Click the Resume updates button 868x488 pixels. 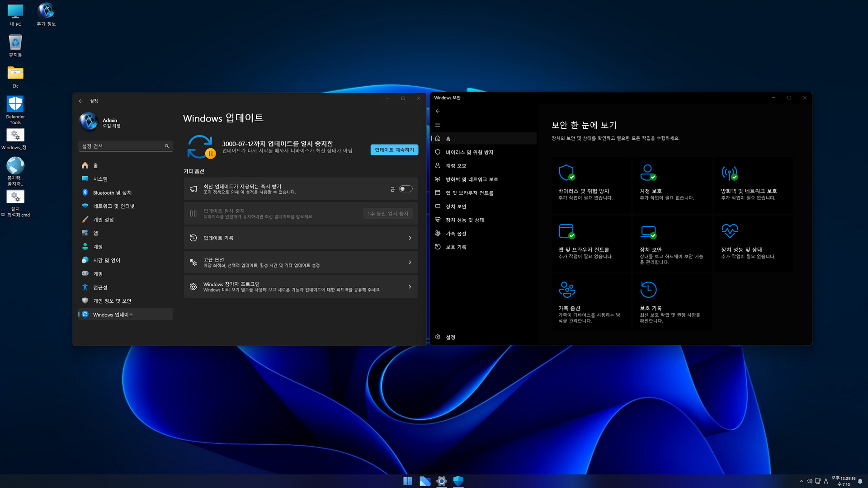[394, 150]
